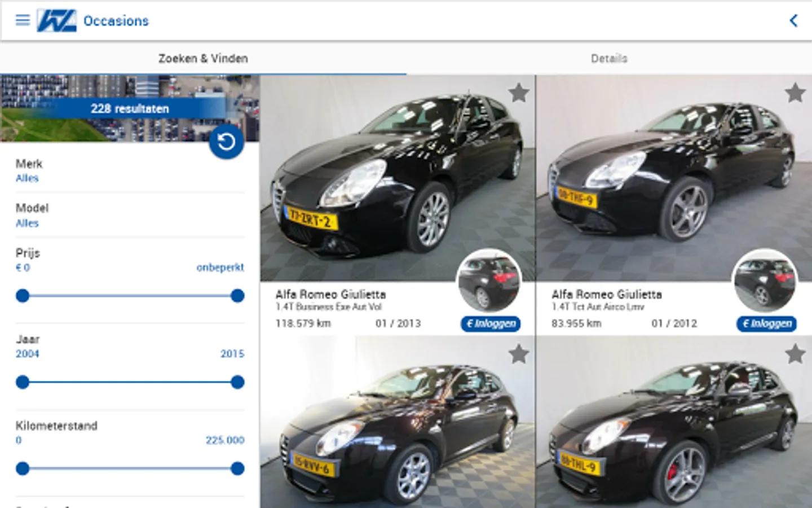Screen dimensions: 812x508
Task: Click the 'onbeperkt' maximum price value
Action: [x=220, y=268]
